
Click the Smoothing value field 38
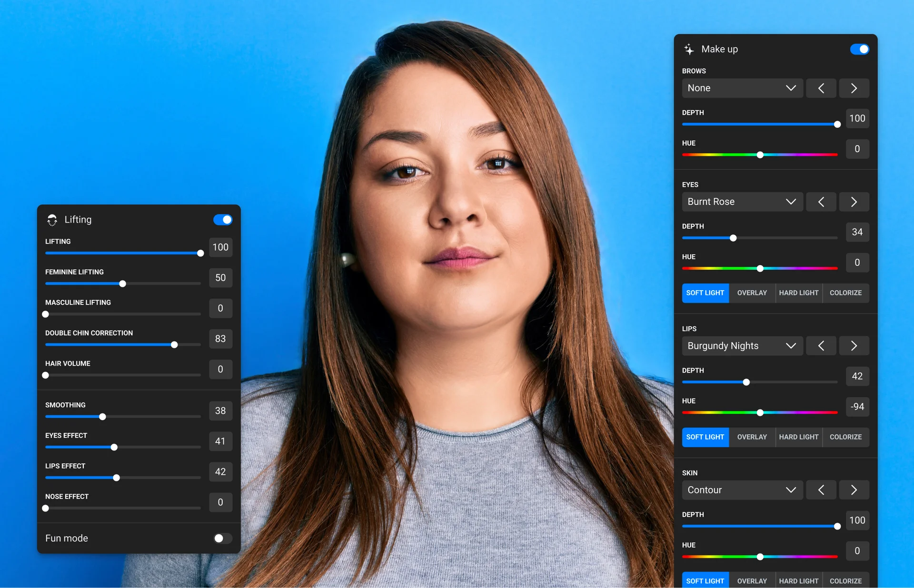point(221,411)
